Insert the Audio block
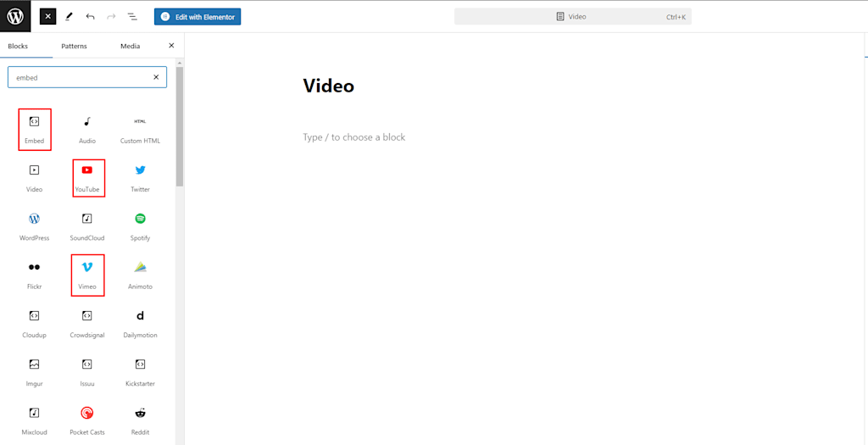 pyautogui.click(x=87, y=130)
